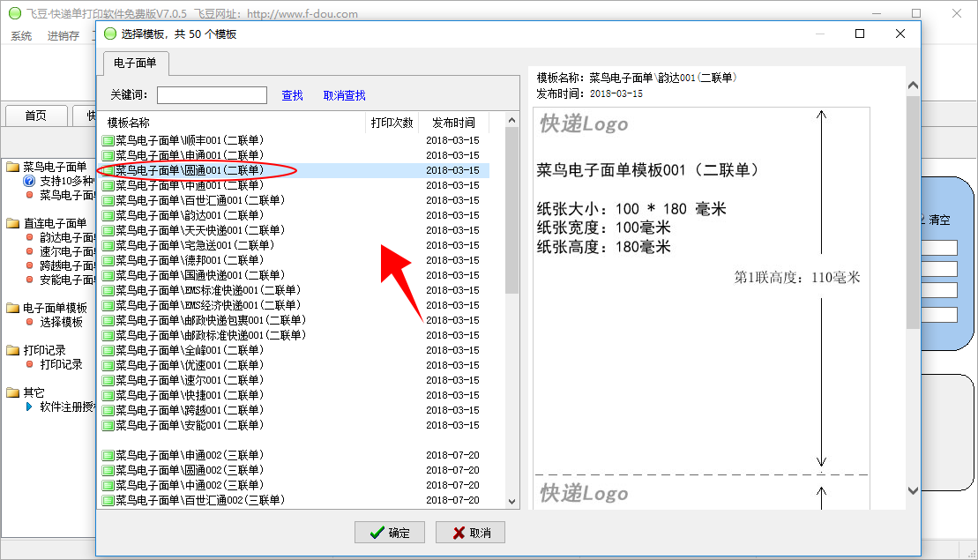Viewport: 978px width, 560px height.
Task: Open the 进销存 menu in the main window
Action: pyautogui.click(x=63, y=36)
